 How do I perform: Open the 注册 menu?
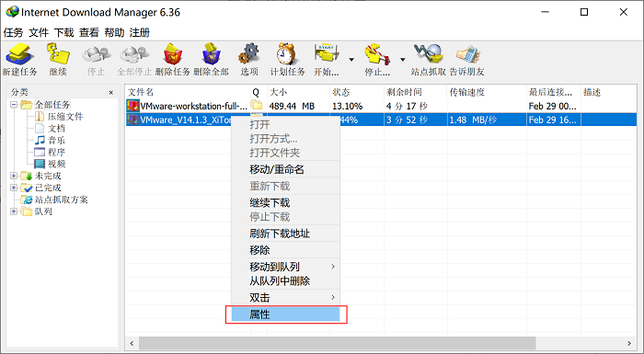140,32
